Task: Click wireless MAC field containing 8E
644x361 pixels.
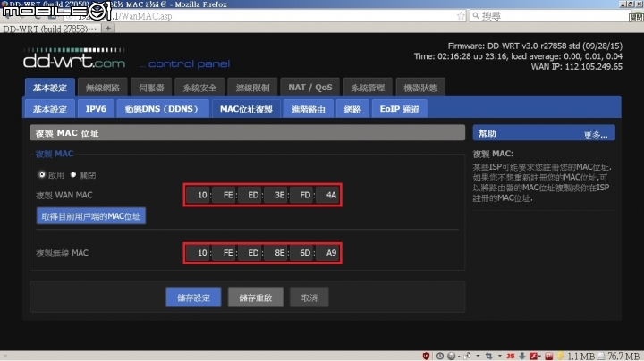Action: [x=276, y=253]
